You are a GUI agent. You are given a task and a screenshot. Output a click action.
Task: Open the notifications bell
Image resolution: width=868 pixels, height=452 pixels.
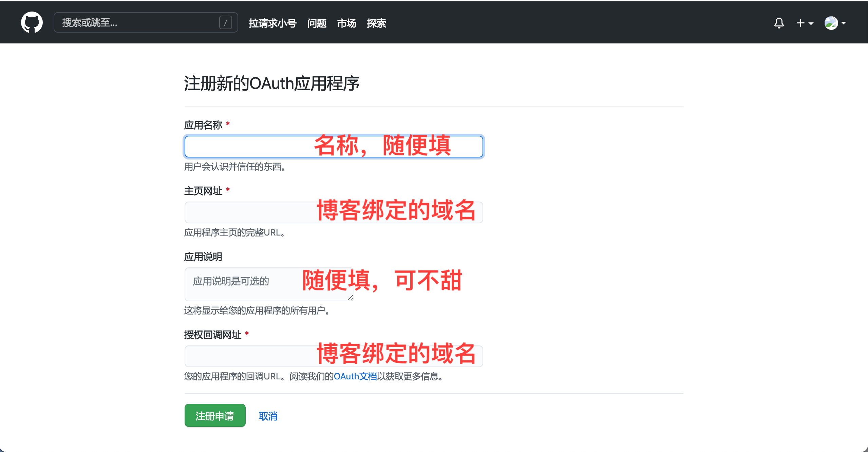(x=779, y=23)
